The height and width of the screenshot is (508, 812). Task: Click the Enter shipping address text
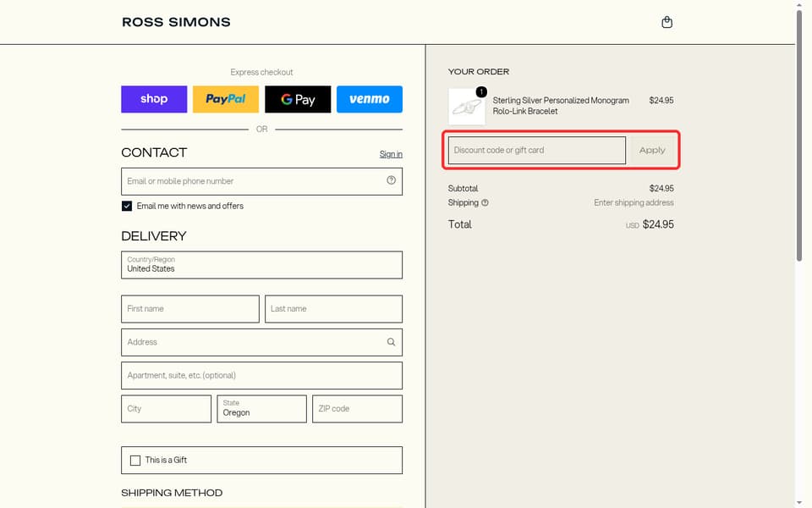[634, 202]
